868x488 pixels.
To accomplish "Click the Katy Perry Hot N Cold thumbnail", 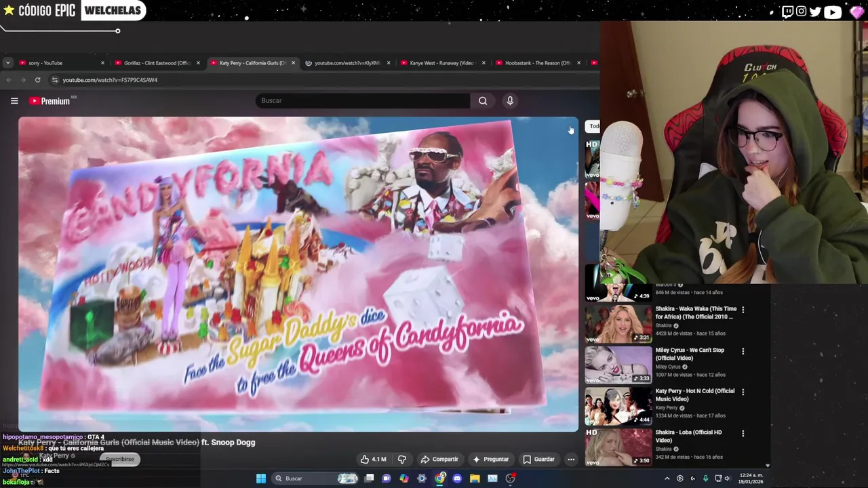I will [x=618, y=406].
